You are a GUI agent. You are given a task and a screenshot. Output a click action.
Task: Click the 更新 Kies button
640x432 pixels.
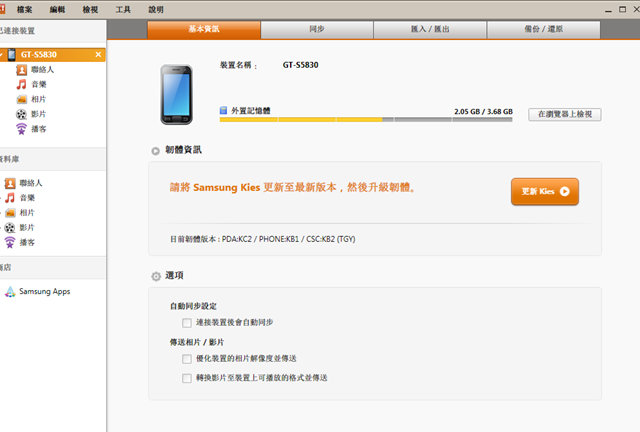pos(545,192)
